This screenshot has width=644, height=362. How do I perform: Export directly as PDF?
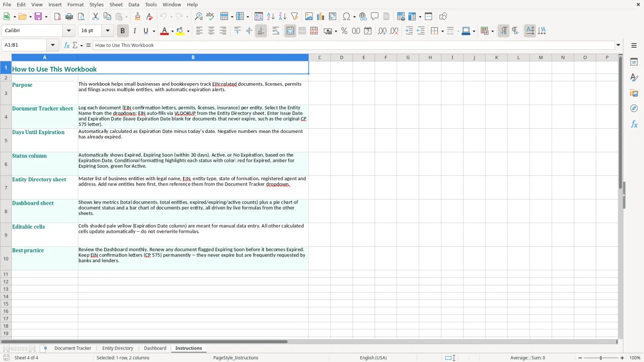57,17
